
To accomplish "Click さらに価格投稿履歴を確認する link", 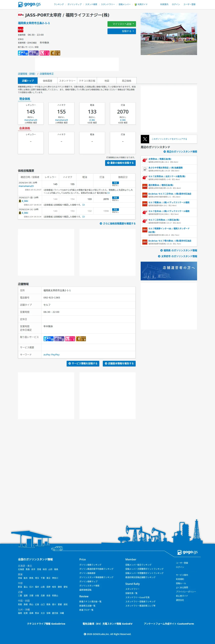I will [x=118, y=224].
